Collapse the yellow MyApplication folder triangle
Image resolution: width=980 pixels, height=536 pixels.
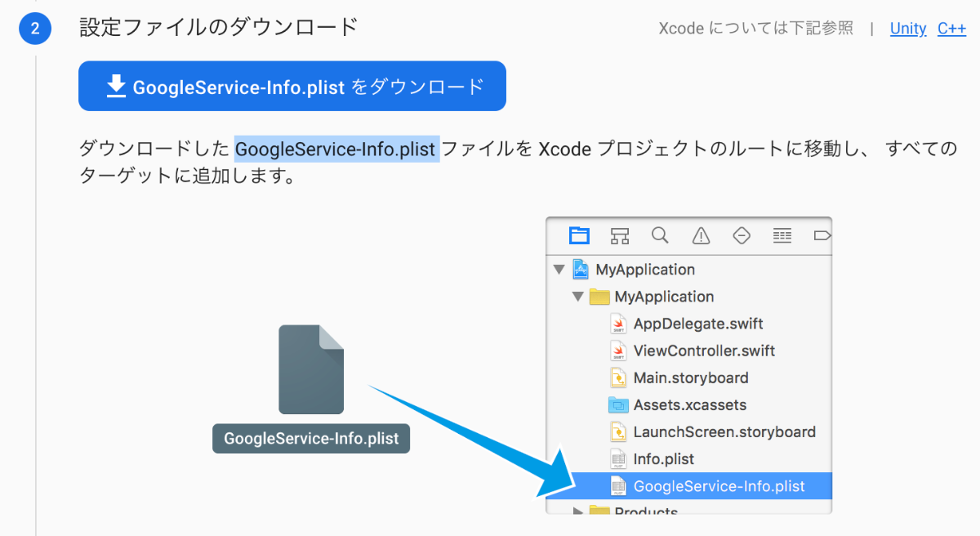pos(578,296)
